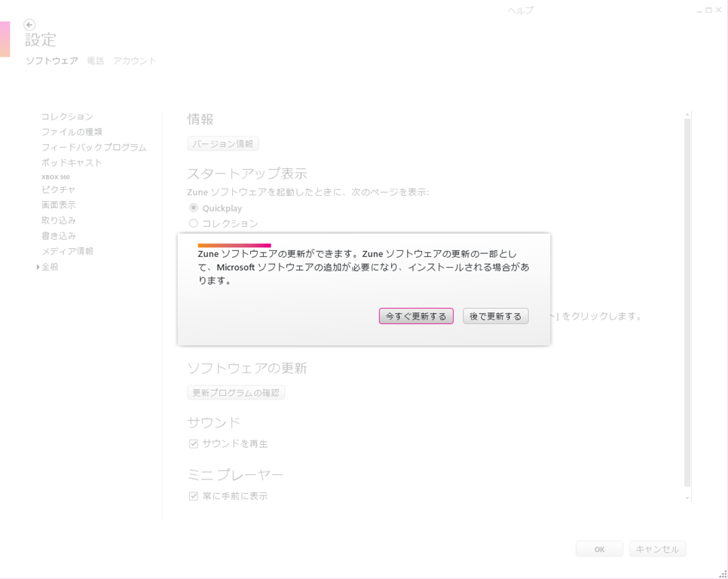Screen dimensions: 728x579
Task: Click 今すぐ更新する to update now
Action: pyautogui.click(x=416, y=316)
